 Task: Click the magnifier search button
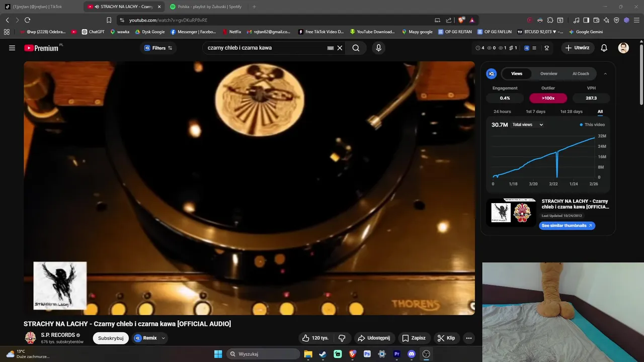[356, 48]
